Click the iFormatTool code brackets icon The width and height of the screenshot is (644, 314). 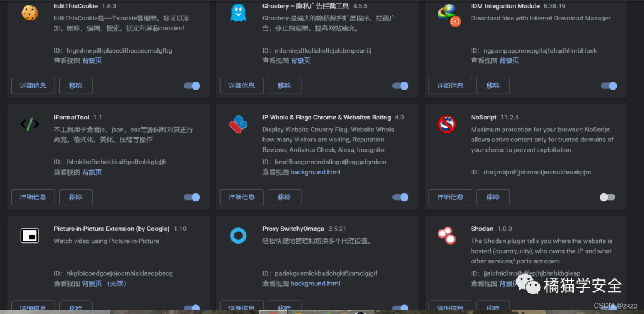point(30,124)
